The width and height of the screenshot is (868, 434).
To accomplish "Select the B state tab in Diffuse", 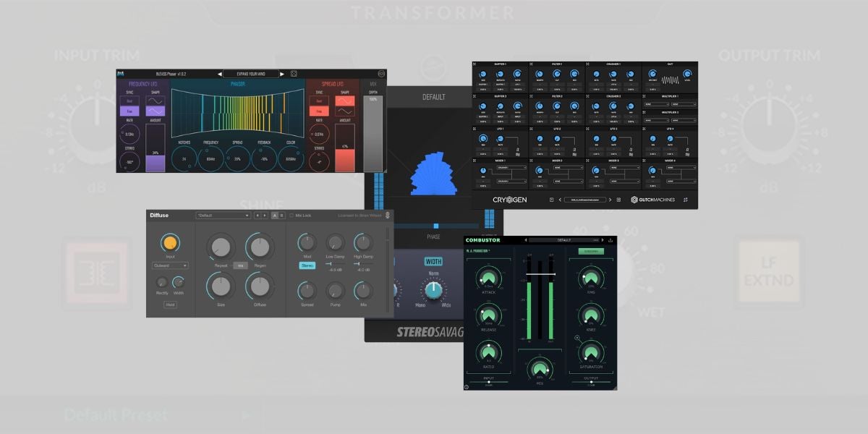I will (x=281, y=216).
